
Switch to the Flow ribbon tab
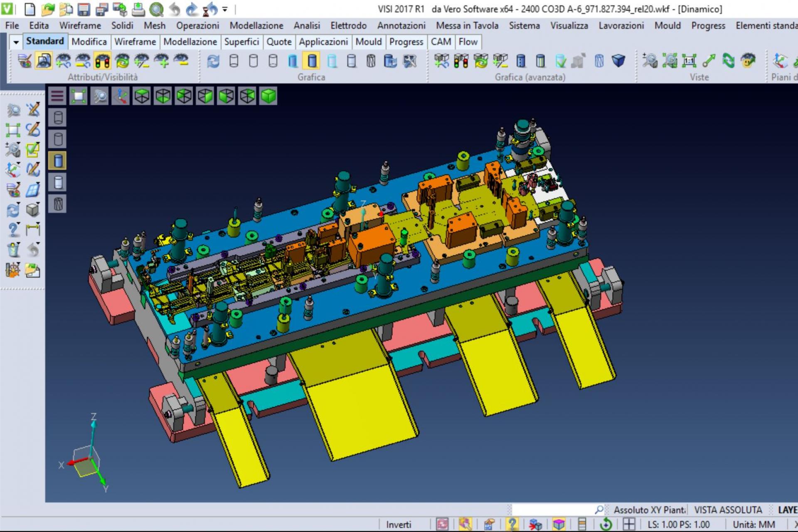click(468, 42)
